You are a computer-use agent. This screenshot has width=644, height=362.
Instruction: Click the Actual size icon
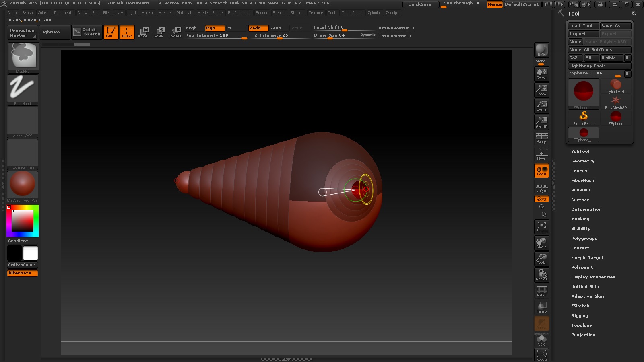[x=541, y=106]
